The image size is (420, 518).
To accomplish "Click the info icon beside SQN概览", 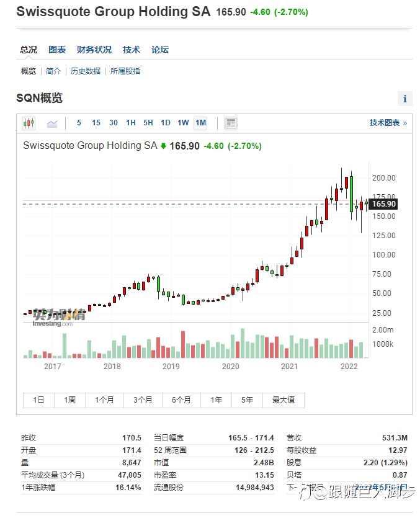I will [x=404, y=99].
